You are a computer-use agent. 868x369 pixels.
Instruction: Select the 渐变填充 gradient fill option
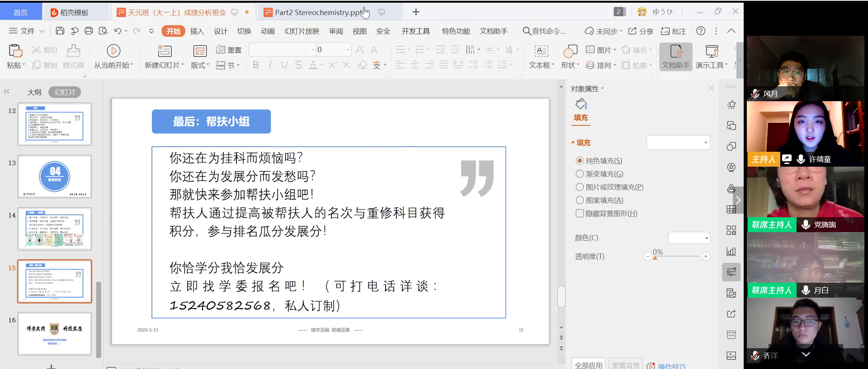coord(580,174)
